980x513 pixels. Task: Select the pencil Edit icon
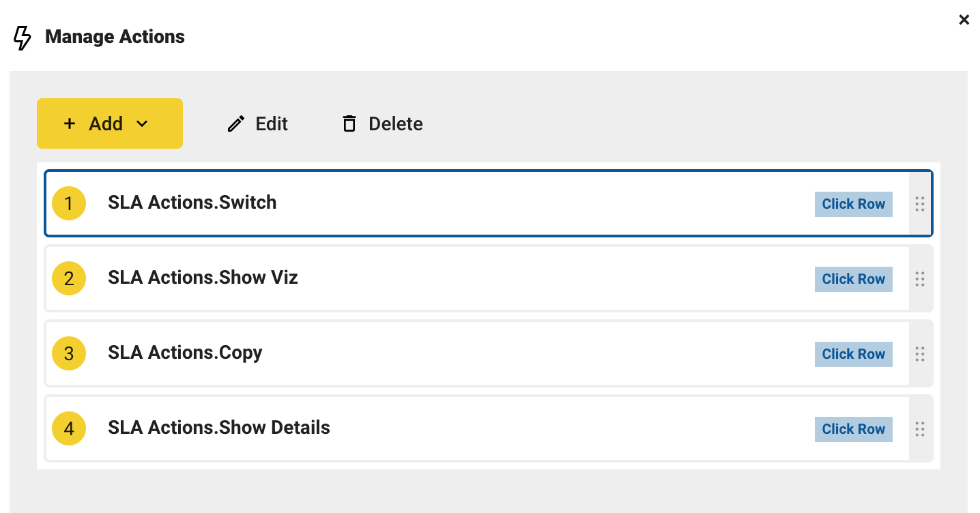pyautogui.click(x=235, y=123)
